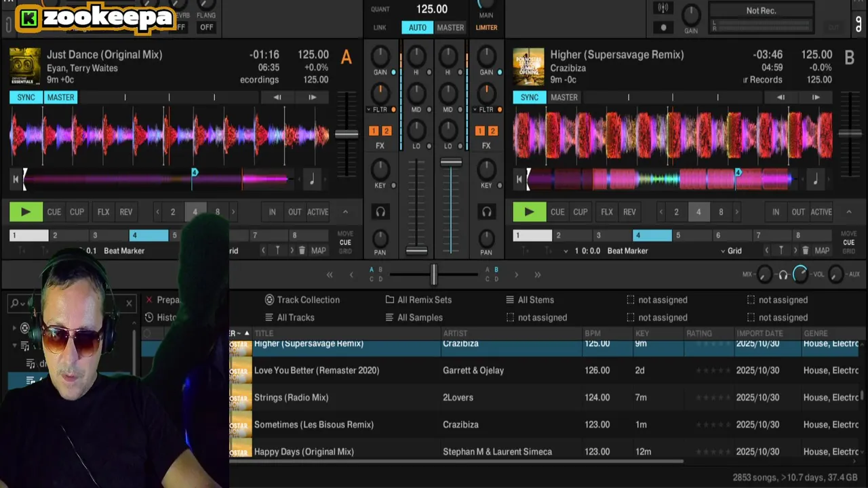Toggle headphone cue for Deck A
The image size is (868, 488).
pyautogui.click(x=380, y=212)
